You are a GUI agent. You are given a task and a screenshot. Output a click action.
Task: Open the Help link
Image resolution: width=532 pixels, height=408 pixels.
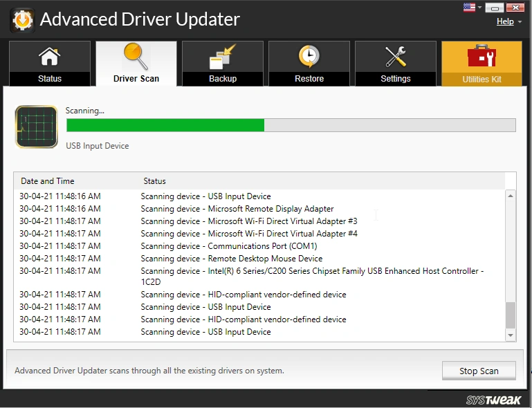(505, 21)
